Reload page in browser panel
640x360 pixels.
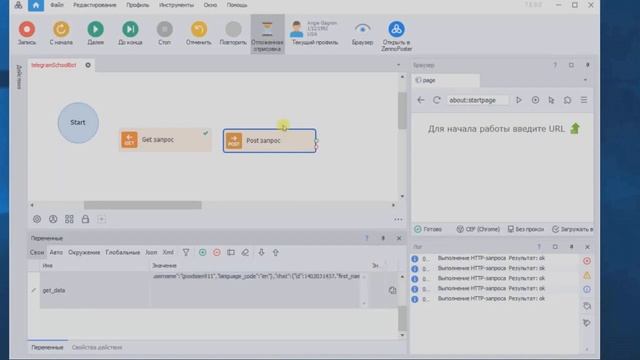click(437, 100)
